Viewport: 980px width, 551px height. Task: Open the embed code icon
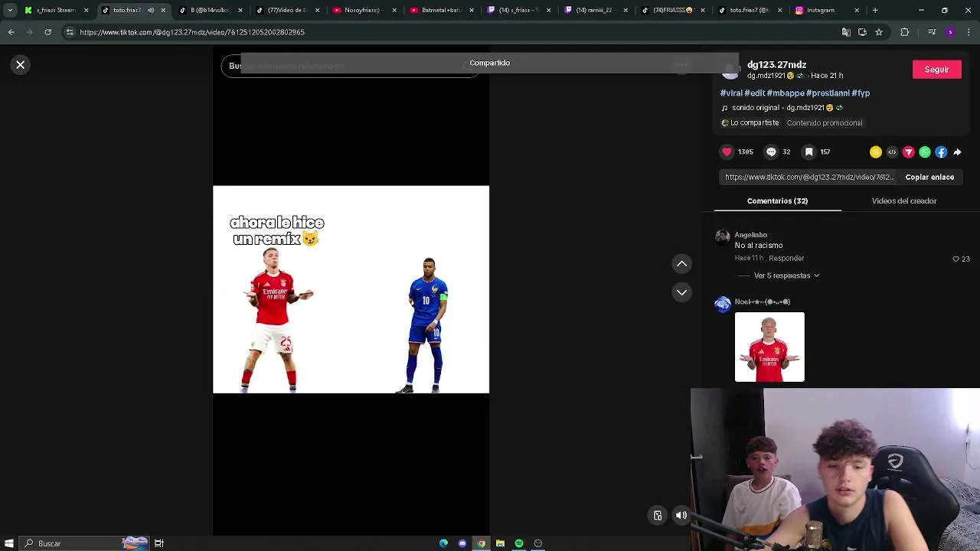click(892, 152)
